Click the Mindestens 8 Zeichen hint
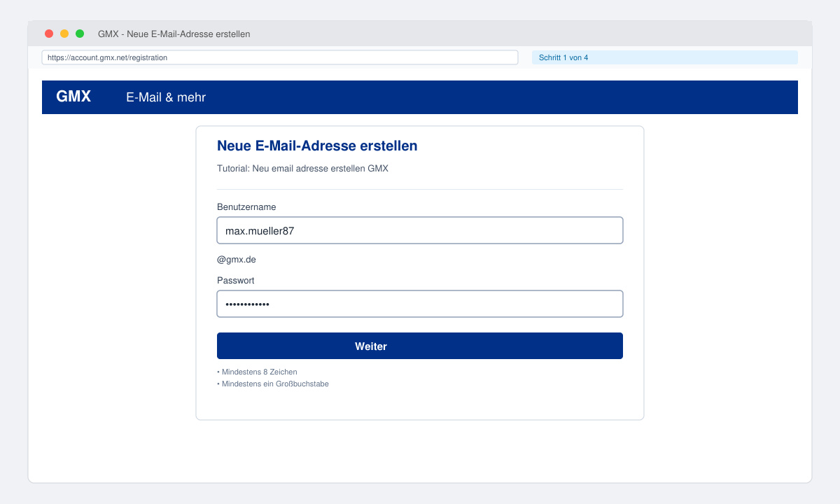The width and height of the screenshot is (840, 504). [x=257, y=372]
